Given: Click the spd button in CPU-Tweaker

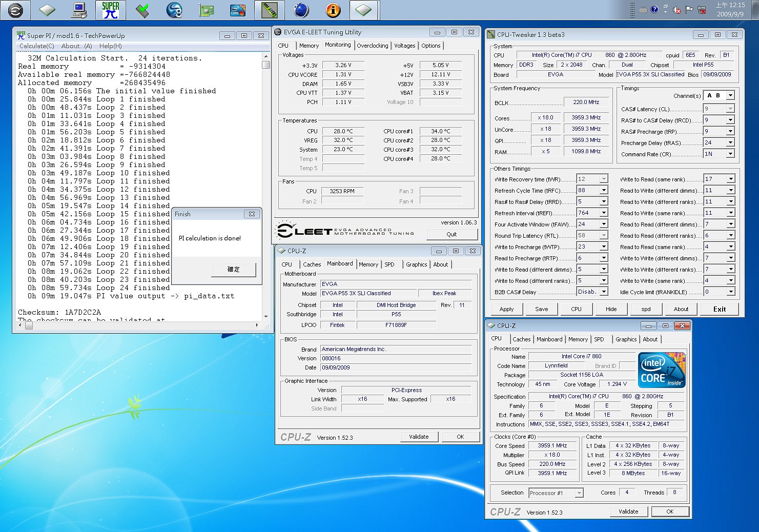Looking at the screenshot, I should click(646, 309).
